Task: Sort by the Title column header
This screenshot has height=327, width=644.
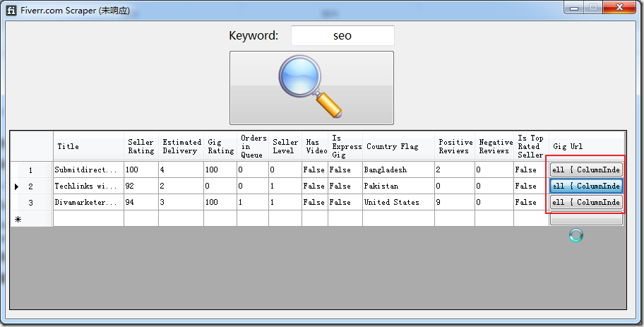Action: 88,146
